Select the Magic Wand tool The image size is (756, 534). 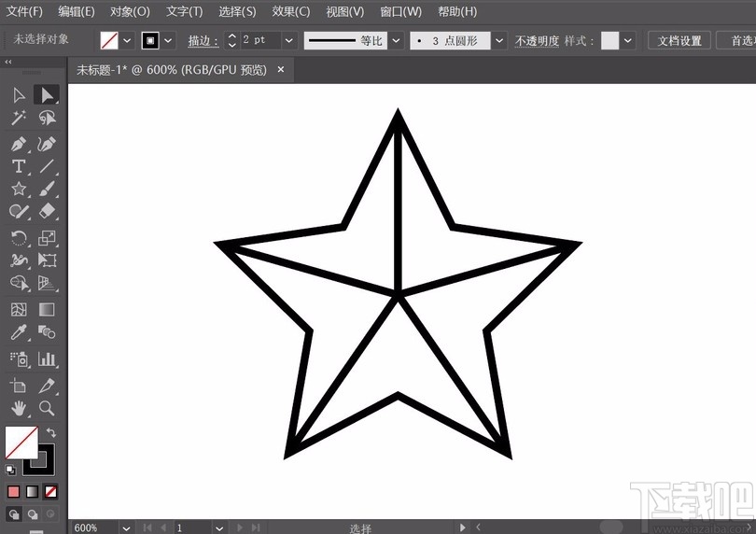coord(19,118)
